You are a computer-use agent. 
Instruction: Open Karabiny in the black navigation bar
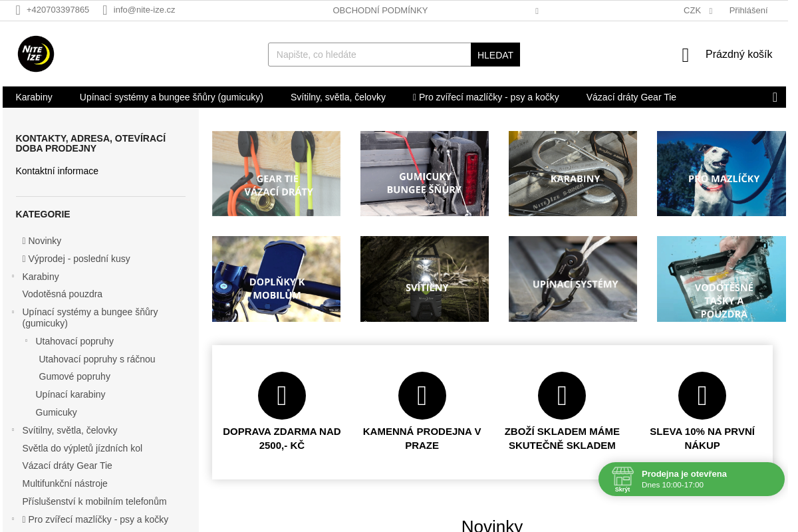(x=34, y=97)
